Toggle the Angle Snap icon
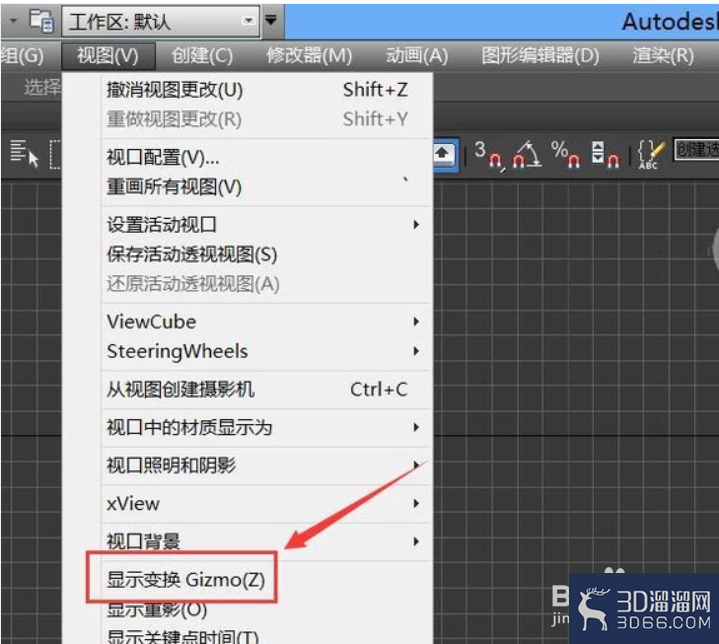 click(x=527, y=155)
